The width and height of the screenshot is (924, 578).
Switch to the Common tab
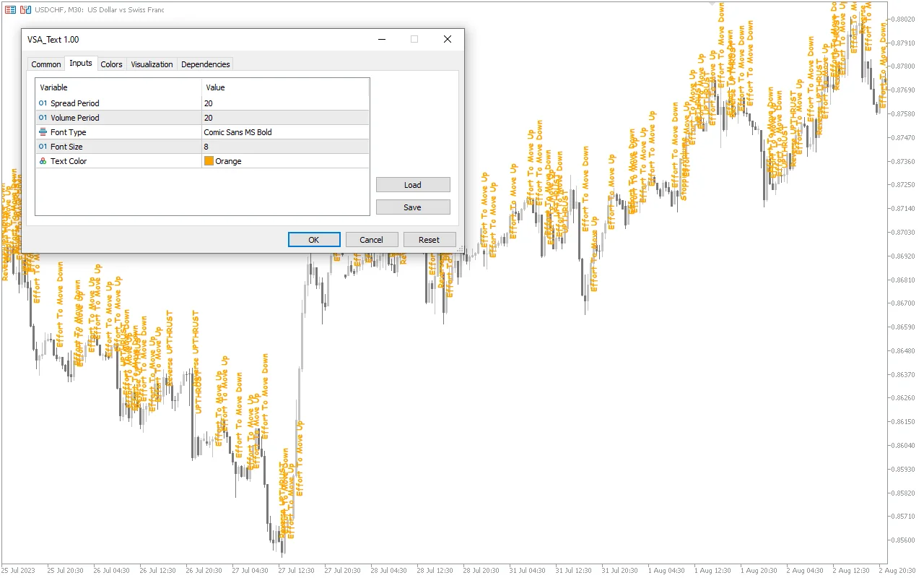46,64
